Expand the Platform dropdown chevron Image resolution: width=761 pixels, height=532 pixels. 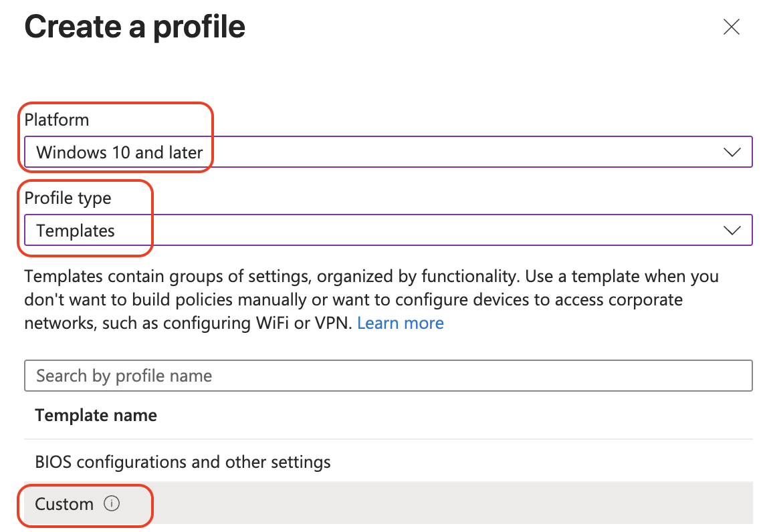(x=732, y=152)
